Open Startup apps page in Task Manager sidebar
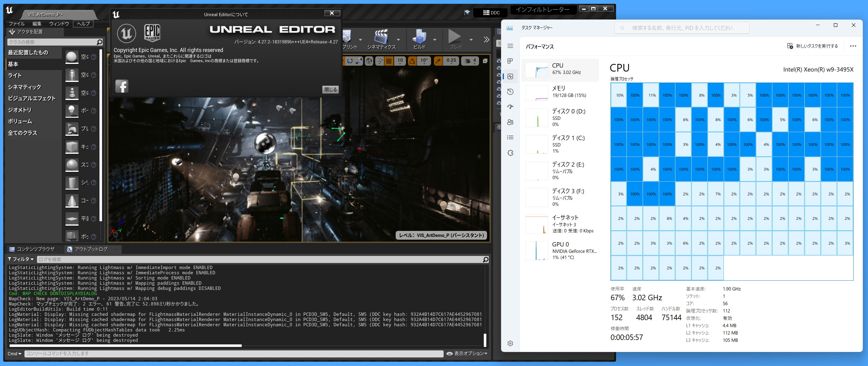The height and width of the screenshot is (366, 868). tap(510, 107)
